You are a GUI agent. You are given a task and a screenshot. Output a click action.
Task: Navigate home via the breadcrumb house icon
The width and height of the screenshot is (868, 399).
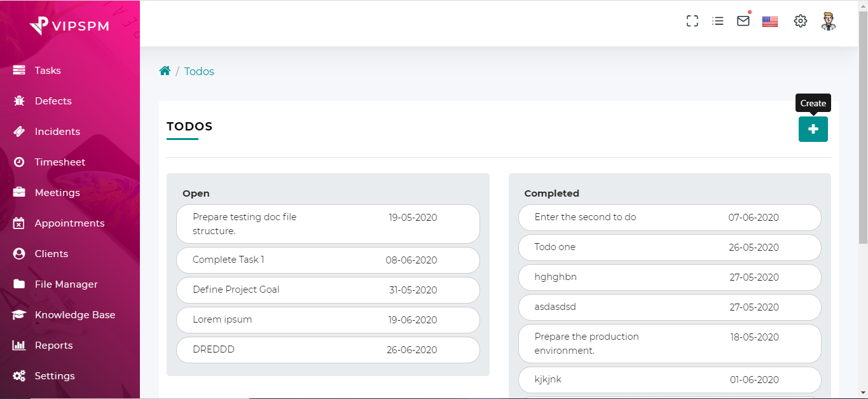[165, 71]
